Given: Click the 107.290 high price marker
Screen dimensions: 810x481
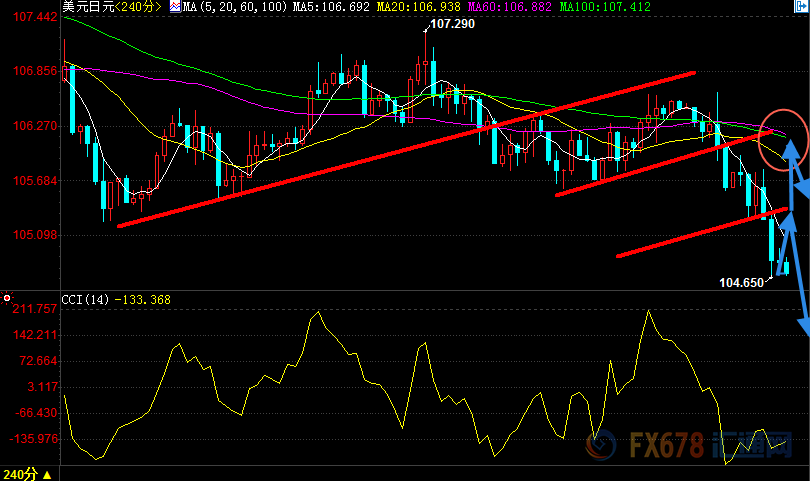Looking at the screenshot, I should pos(452,22).
